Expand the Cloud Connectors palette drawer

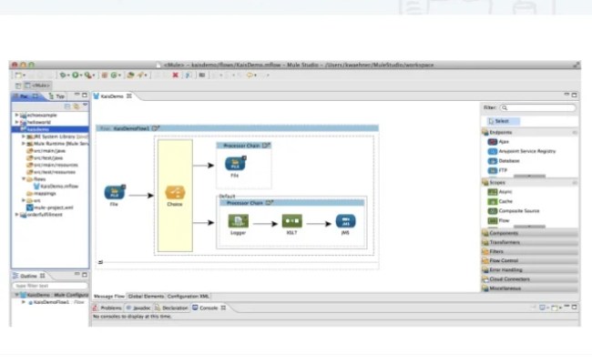tap(530, 279)
